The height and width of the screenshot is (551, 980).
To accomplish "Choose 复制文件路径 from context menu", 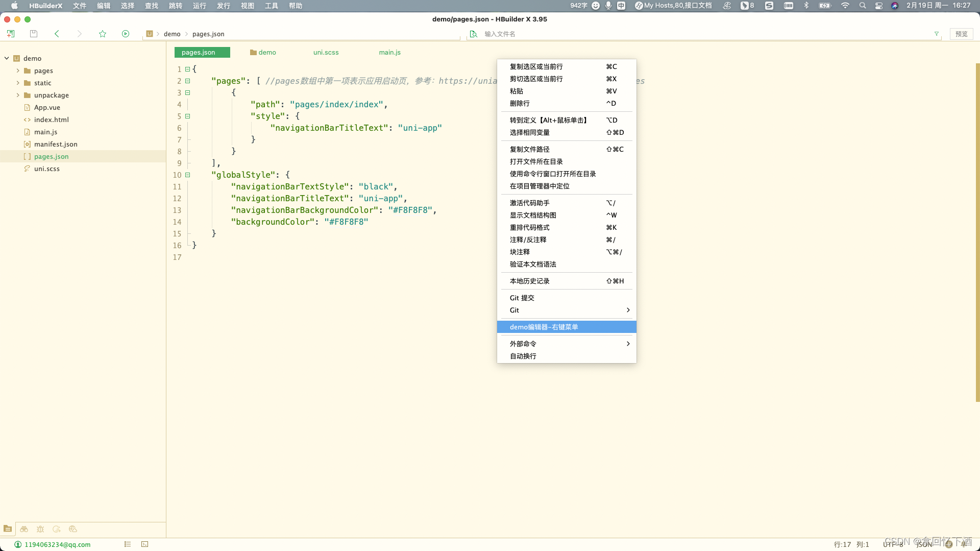I will pos(567,149).
